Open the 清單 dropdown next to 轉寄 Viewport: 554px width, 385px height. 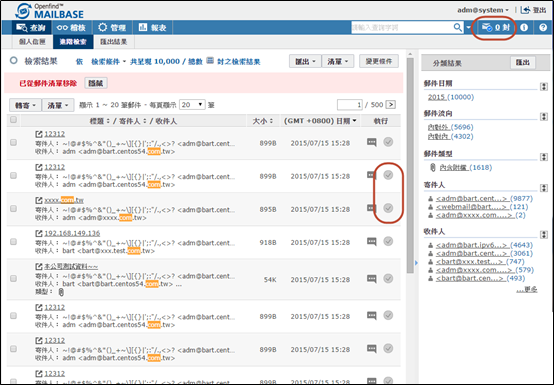click(x=58, y=105)
